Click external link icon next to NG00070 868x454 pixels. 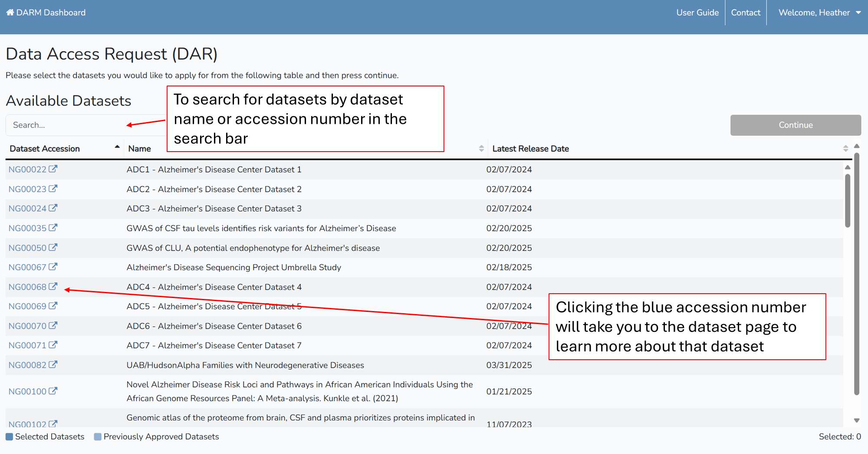point(53,325)
